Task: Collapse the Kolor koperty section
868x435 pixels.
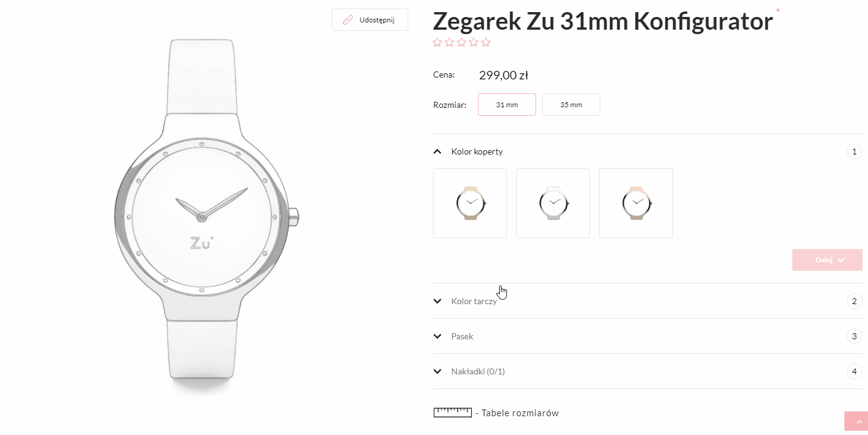Action: (x=648, y=151)
